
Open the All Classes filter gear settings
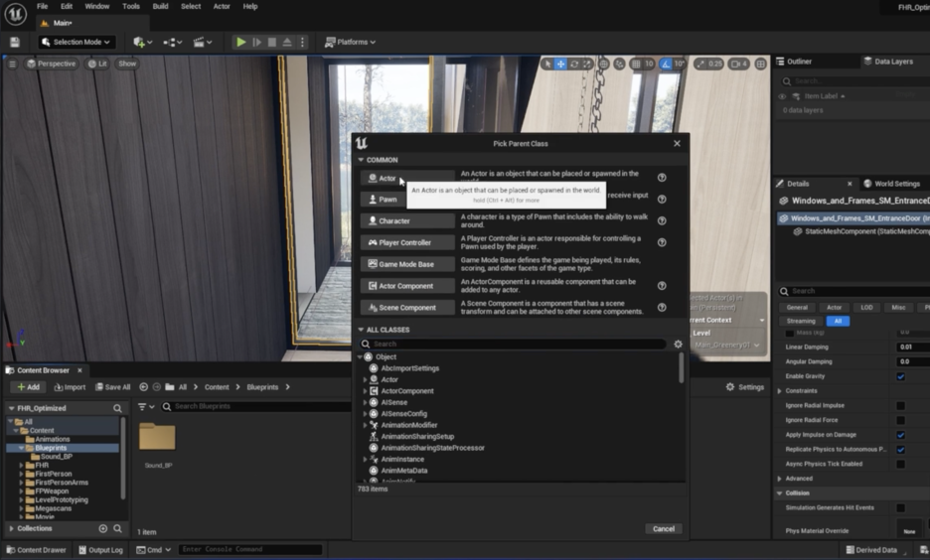[678, 344]
